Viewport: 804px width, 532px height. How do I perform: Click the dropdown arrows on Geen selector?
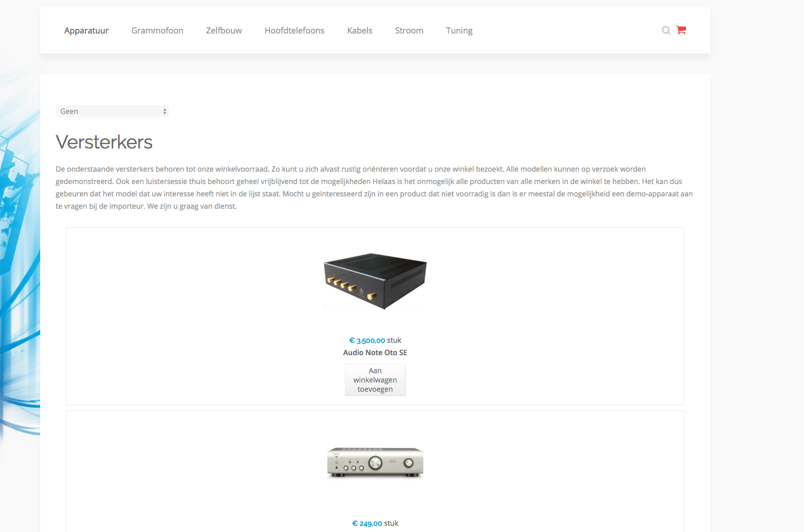(164, 111)
